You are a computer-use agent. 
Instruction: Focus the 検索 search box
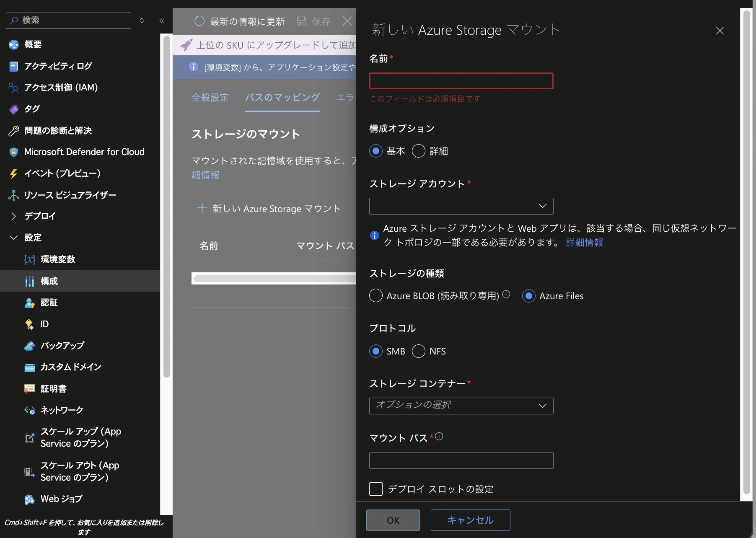point(68,21)
